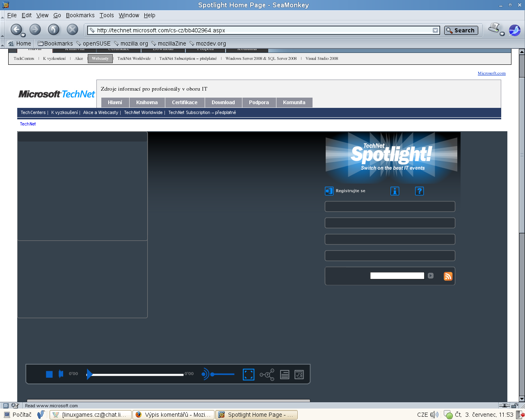Image resolution: width=525 pixels, height=420 pixels.
Task: Open the openSUSE bookmark
Action: pos(93,43)
